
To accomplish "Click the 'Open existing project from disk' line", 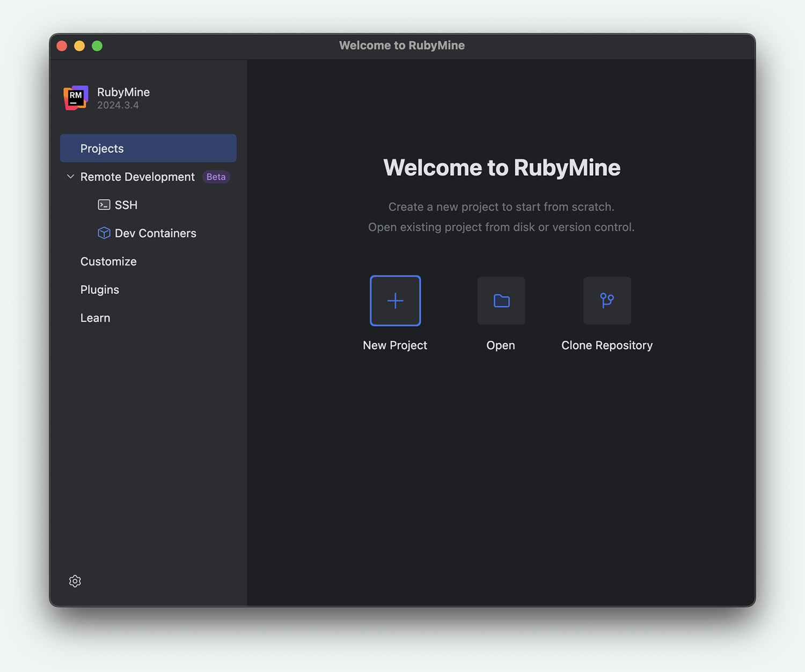I will (x=501, y=227).
